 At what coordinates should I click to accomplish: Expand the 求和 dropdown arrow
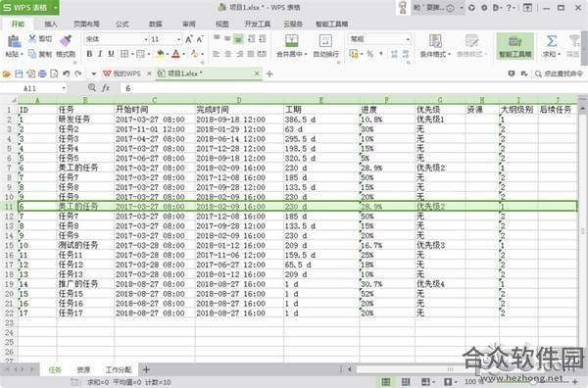point(560,54)
